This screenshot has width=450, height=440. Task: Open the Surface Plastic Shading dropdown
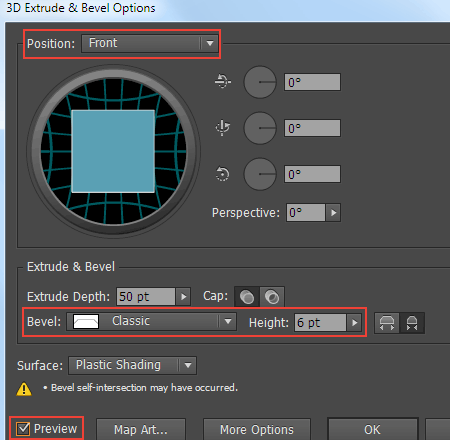[x=132, y=365]
